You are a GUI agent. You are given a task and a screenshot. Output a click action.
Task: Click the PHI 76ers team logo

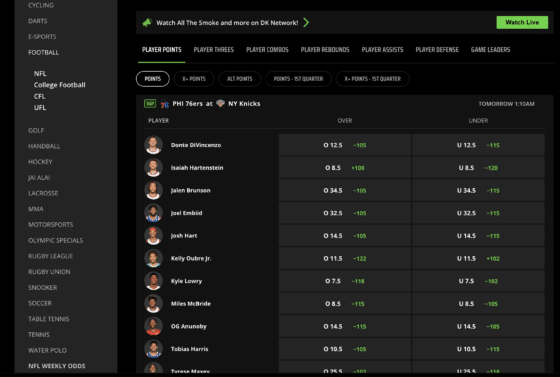point(165,104)
